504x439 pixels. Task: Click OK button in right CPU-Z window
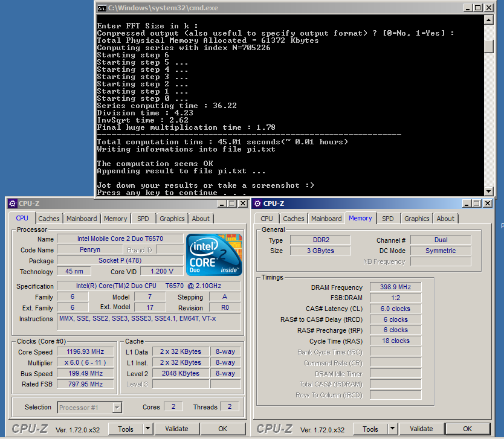click(x=468, y=429)
